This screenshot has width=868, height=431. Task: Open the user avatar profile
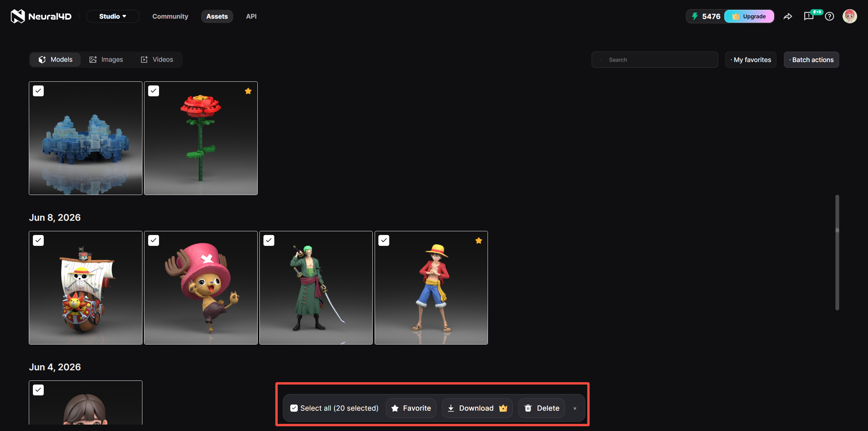coord(850,16)
